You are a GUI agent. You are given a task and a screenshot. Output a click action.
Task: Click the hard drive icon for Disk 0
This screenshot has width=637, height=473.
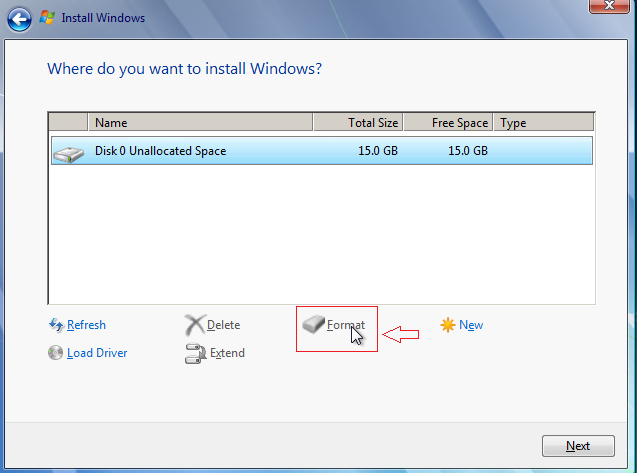pos(68,154)
